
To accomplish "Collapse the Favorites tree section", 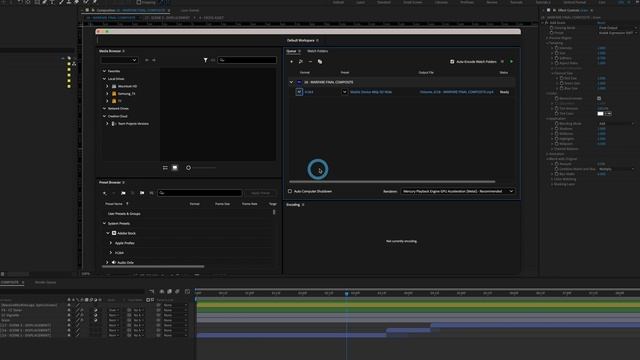I will click(x=104, y=71).
